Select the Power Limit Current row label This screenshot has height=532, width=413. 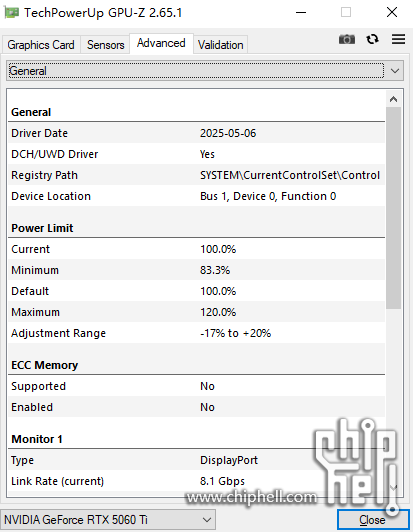[x=31, y=249]
